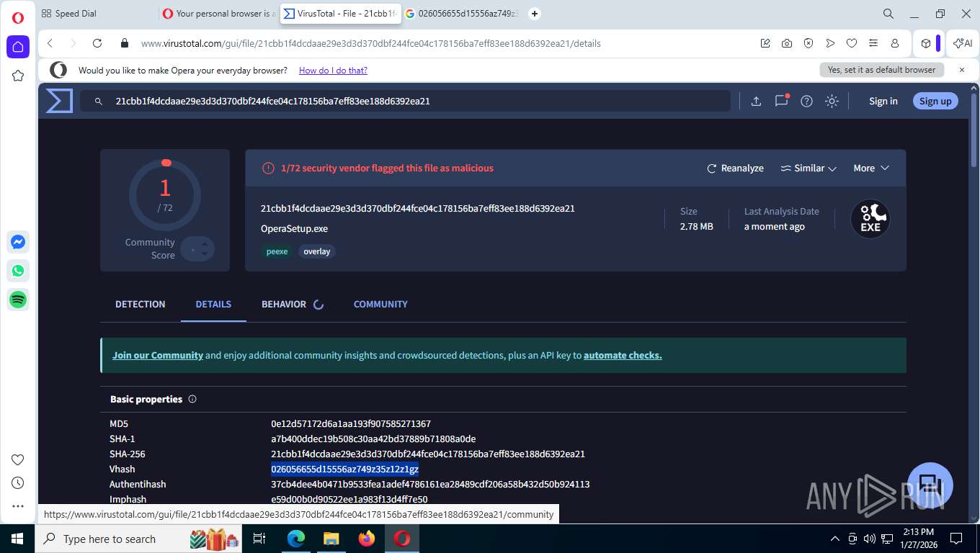The image size is (980, 553).
Task: Switch to the DETECTION tab
Action: [x=140, y=304]
